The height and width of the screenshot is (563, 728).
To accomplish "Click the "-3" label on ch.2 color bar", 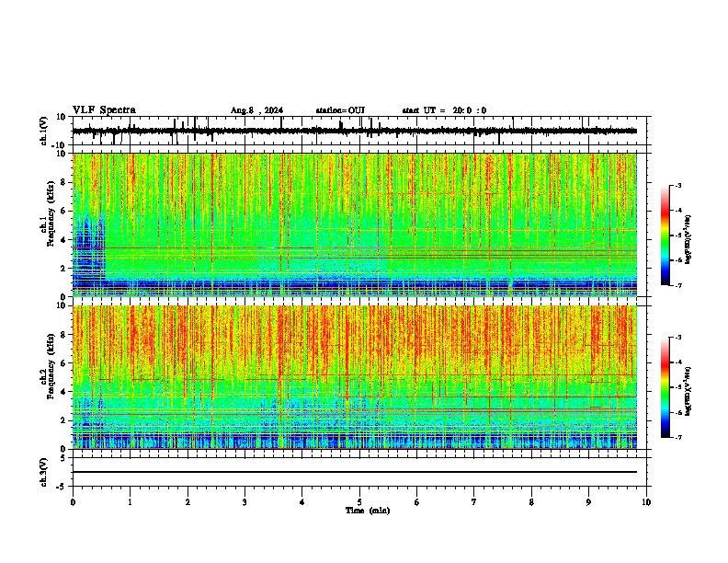I will (x=678, y=338).
